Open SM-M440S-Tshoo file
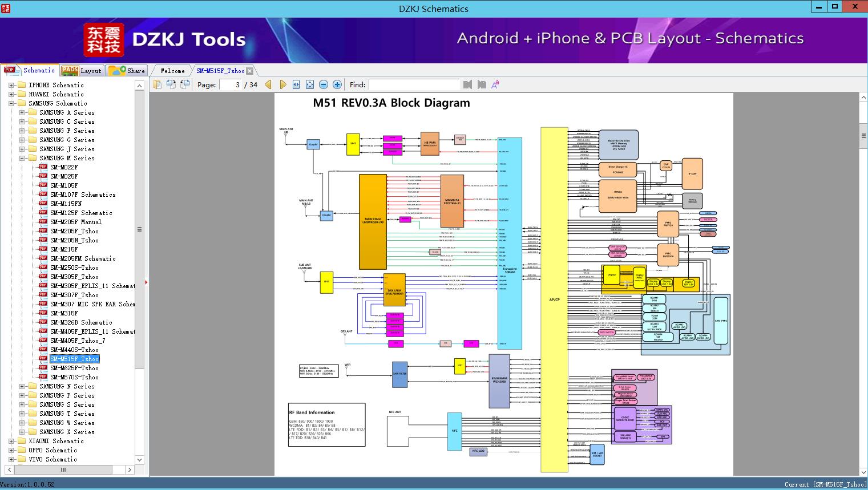 click(74, 350)
